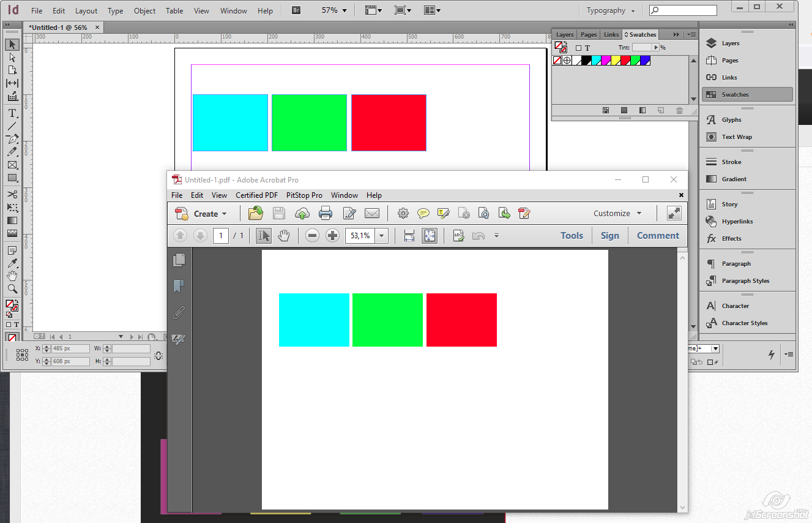Toggle formatting affects container in Swatches panel
This screenshot has height=523, width=812.
[x=578, y=48]
